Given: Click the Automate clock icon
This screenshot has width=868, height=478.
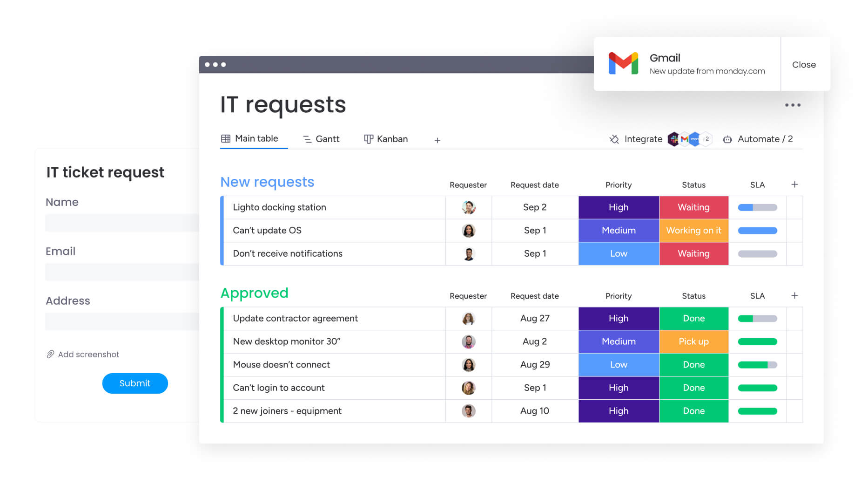Looking at the screenshot, I should coord(727,139).
